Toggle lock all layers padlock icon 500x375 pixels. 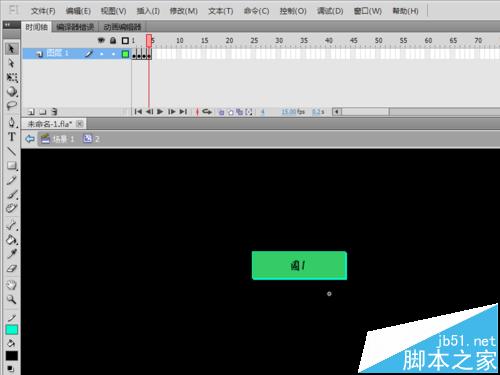tap(113, 40)
